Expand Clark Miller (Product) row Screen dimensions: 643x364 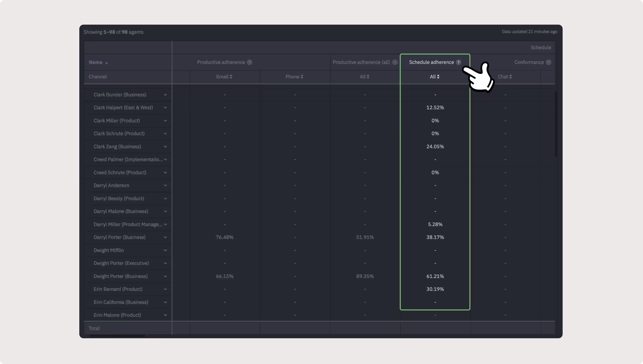[165, 121]
